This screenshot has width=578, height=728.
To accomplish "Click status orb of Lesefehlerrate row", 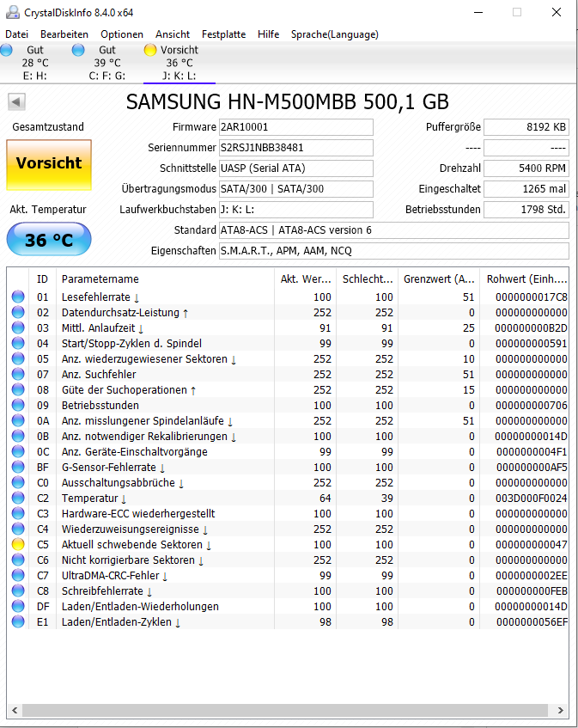I will [x=18, y=297].
